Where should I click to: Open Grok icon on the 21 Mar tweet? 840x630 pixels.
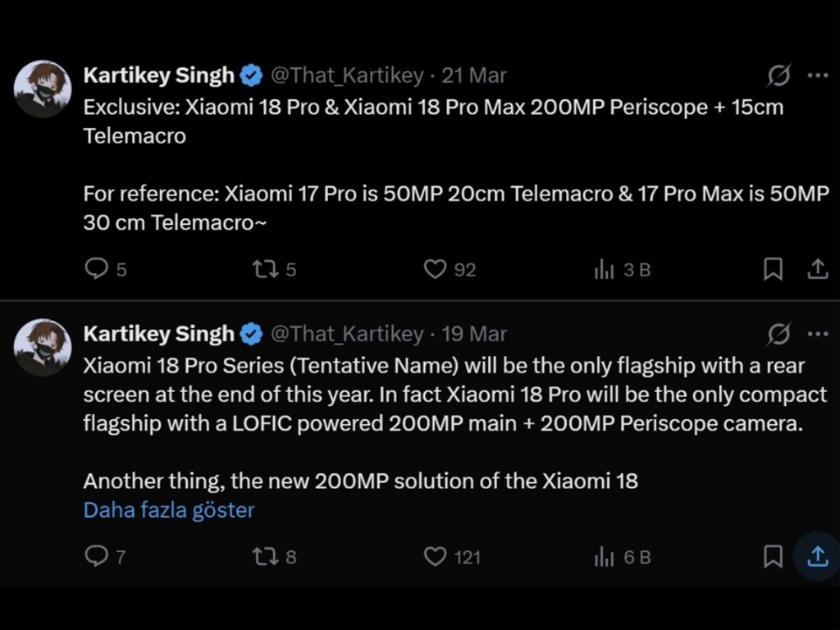click(778, 76)
